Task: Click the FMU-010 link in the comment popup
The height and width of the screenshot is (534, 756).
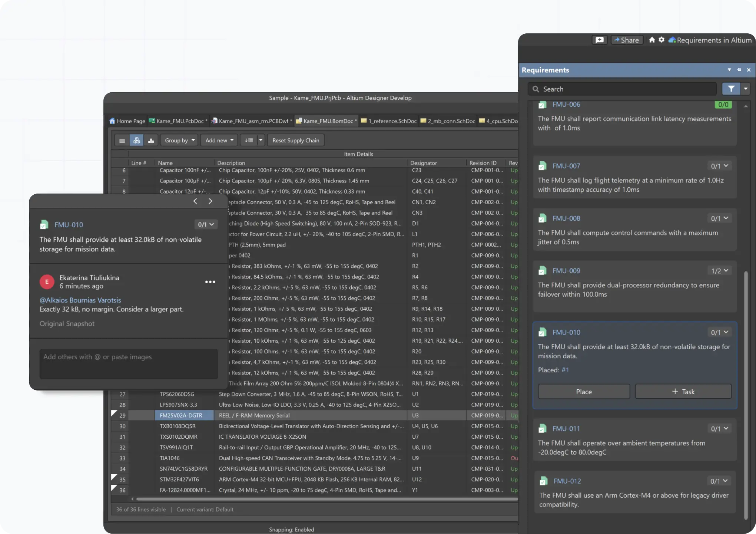Action: (x=69, y=225)
